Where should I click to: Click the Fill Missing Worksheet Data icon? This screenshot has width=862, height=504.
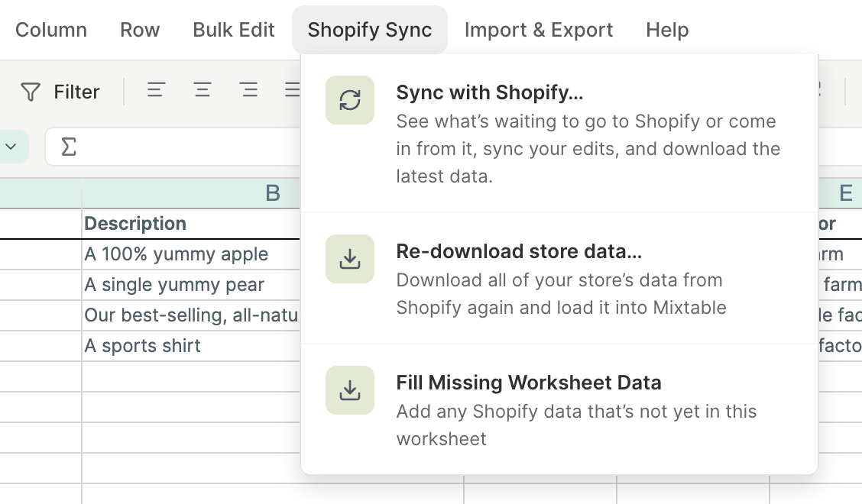coord(350,390)
